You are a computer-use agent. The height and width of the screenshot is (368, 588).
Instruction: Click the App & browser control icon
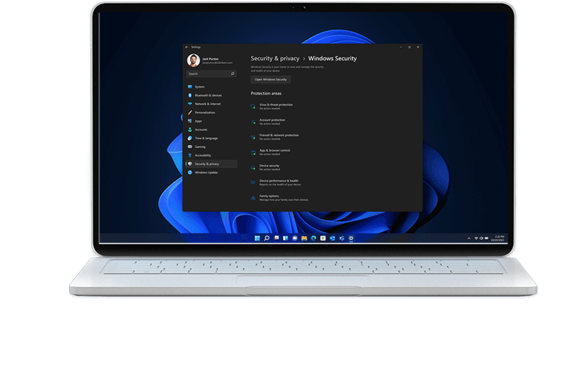click(x=253, y=152)
